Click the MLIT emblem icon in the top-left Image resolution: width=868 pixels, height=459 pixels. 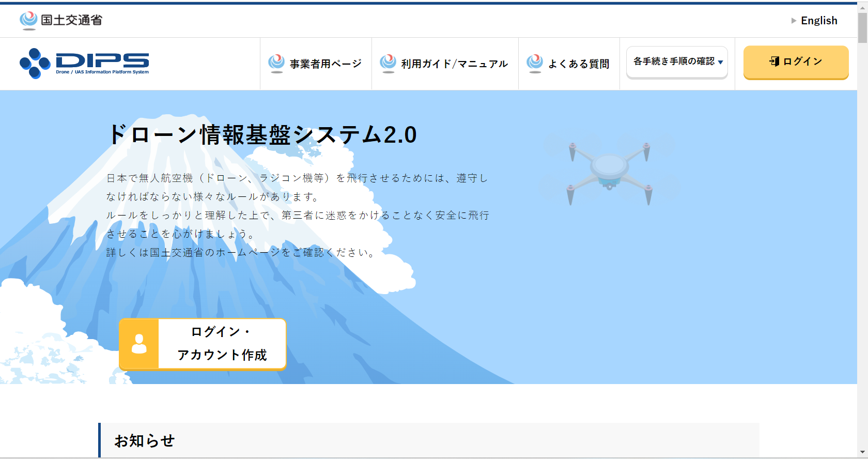coord(28,20)
